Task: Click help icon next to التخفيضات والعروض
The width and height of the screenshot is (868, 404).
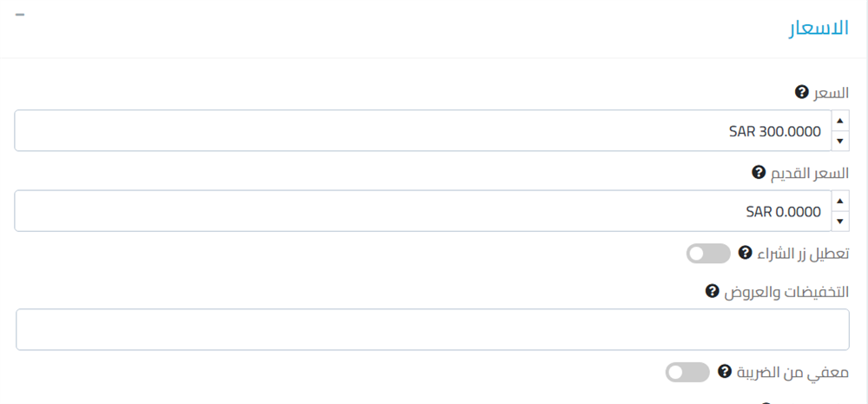Action: [712, 291]
